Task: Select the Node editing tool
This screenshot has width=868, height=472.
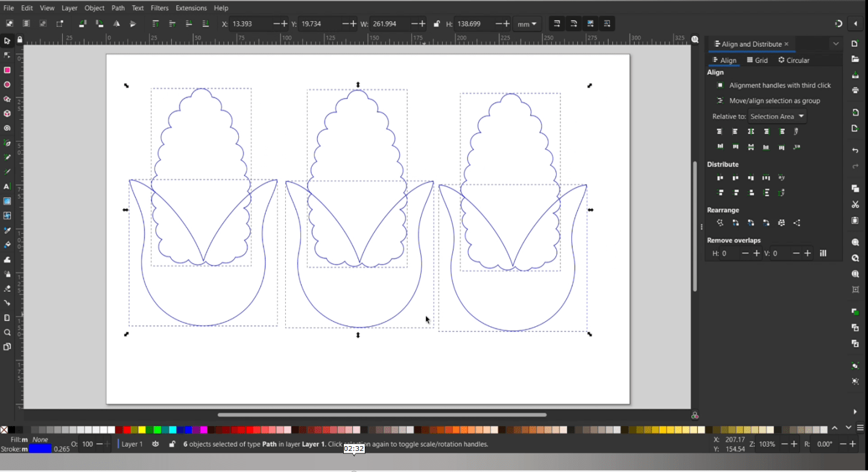Action: [x=7, y=55]
